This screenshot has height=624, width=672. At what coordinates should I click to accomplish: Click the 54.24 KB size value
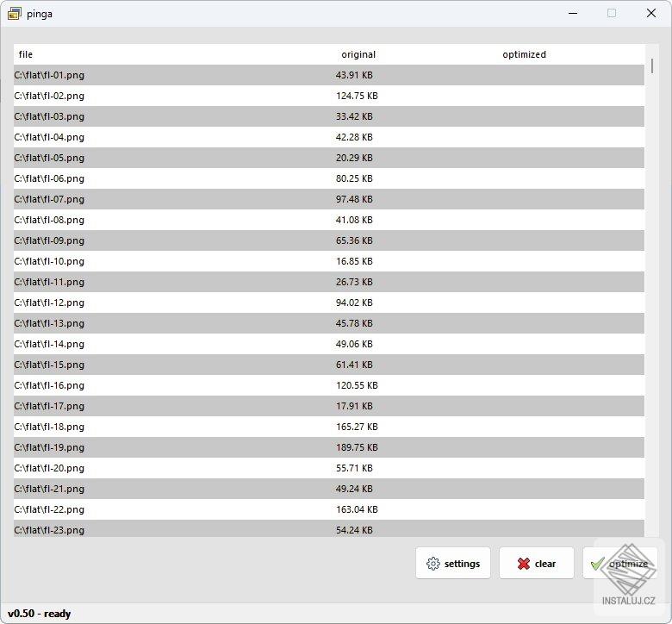[x=354, y=530]
